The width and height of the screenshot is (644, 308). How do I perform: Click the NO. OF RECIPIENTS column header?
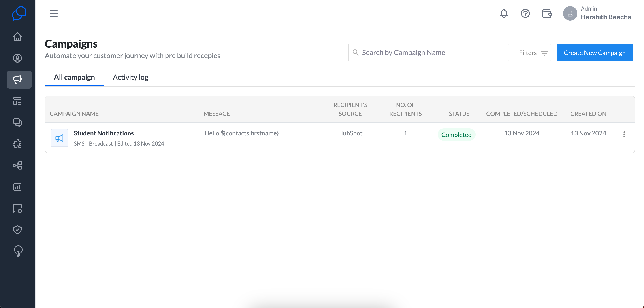[x=405, y=109]
